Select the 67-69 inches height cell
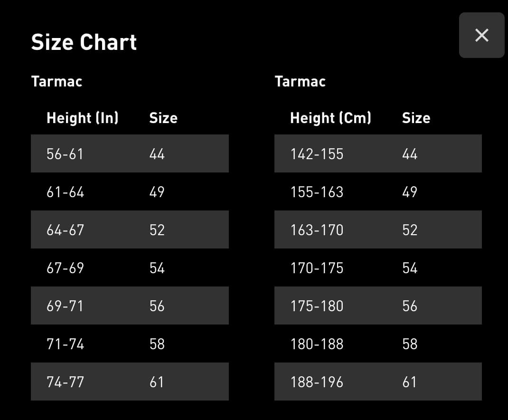The width and height of the screenshot is (508, 420). pyautogui.click(x=65, y=268)
